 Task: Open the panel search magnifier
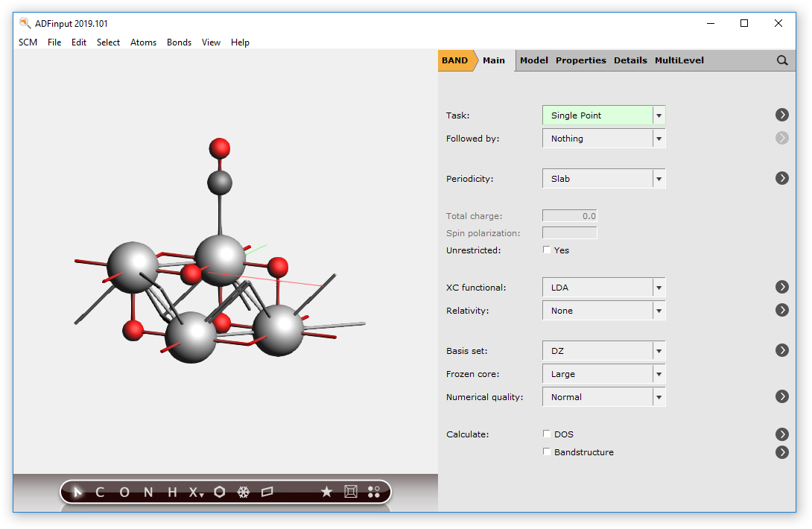782,60
